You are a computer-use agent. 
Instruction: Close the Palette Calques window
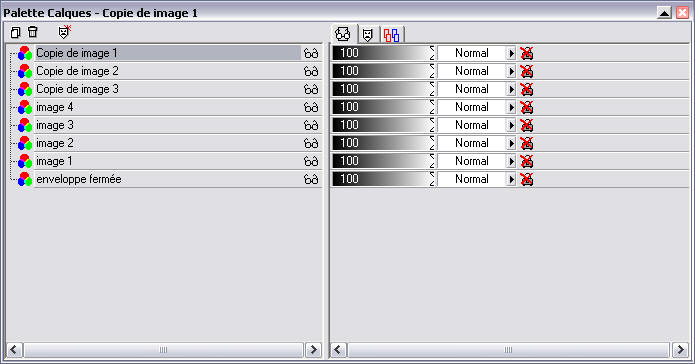[x=682, y=13]
